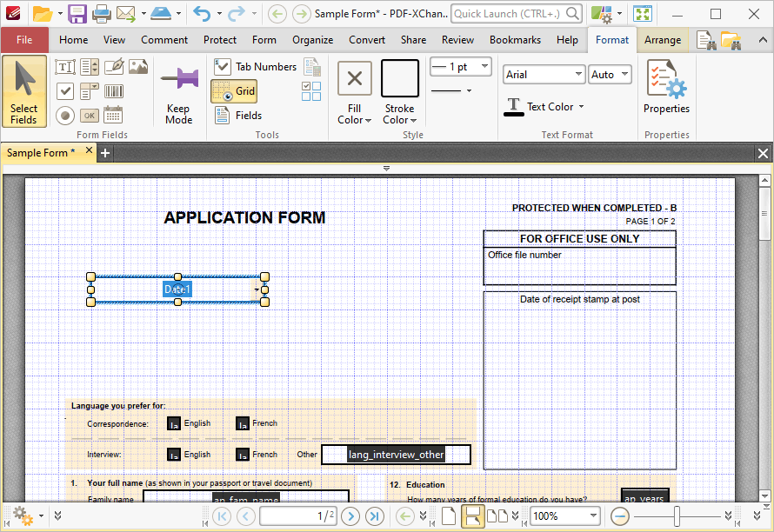Click the UI options gear icon in title bar
The height and width of the screenshot is (532, 774).
[x=602, y=14]
